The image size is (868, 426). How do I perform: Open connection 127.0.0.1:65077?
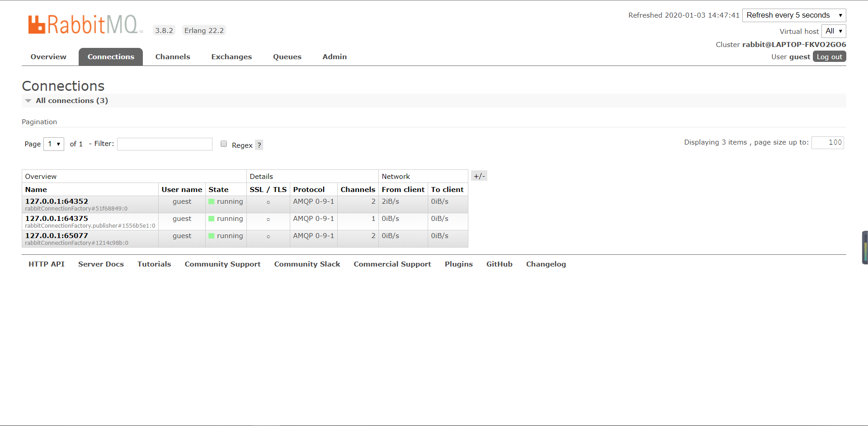[57, 236]
